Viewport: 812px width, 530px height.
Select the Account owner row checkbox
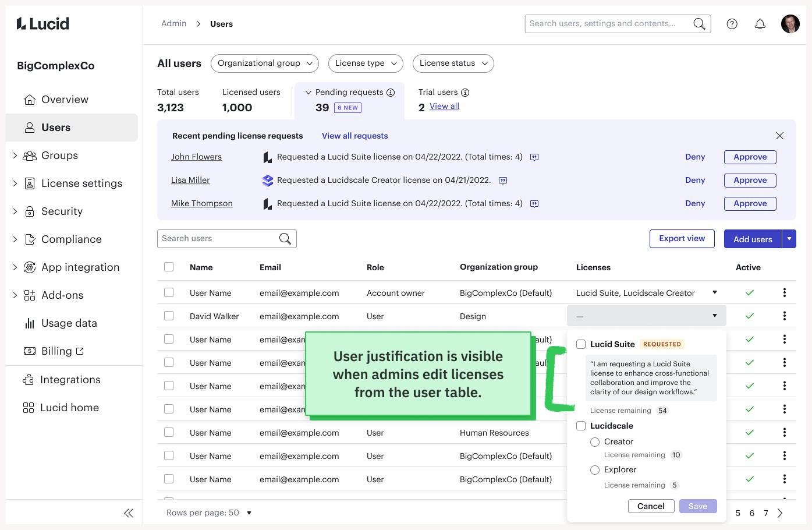pos(169,292)
